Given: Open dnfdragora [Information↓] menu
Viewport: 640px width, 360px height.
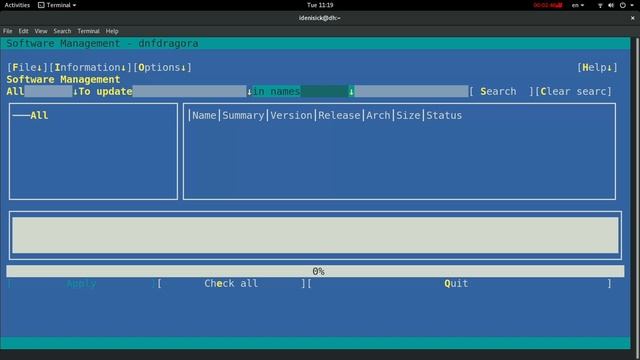Looking at the screenshot, I should (90, 67).
